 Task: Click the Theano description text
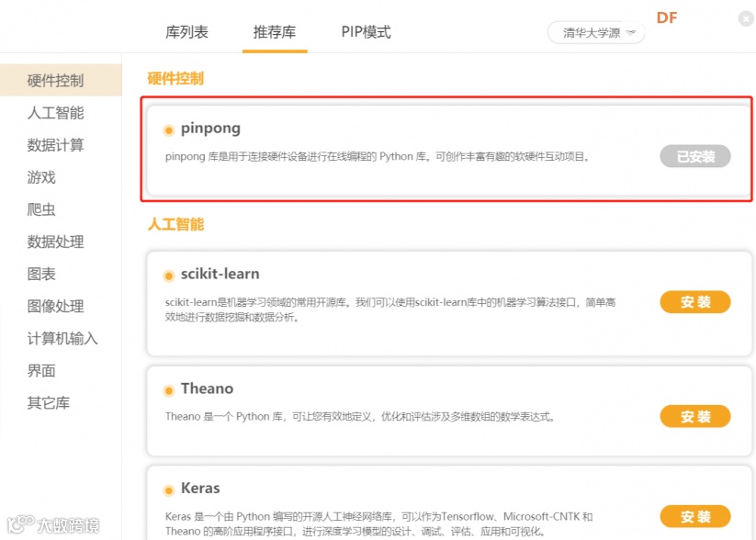pyautogui.click(x=360, y=417)
